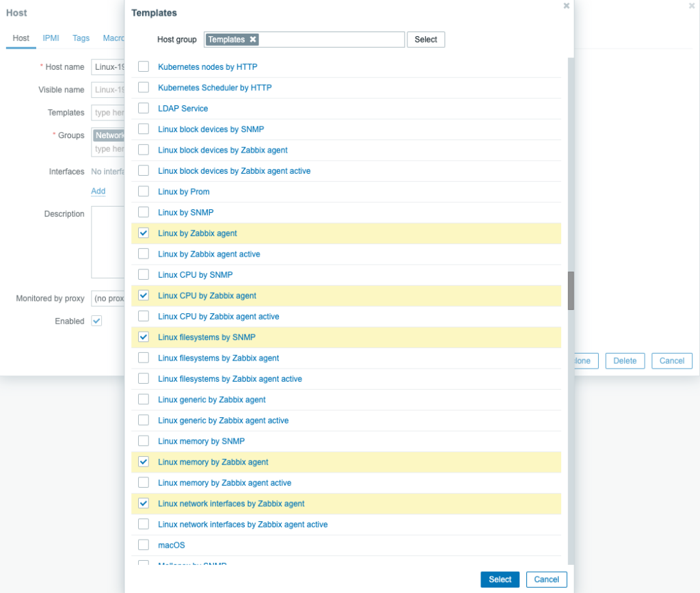Screen dimensions: 700x593
Task: Tick Linux block devices by SNMP checkbox
Action: coord(144,129)
